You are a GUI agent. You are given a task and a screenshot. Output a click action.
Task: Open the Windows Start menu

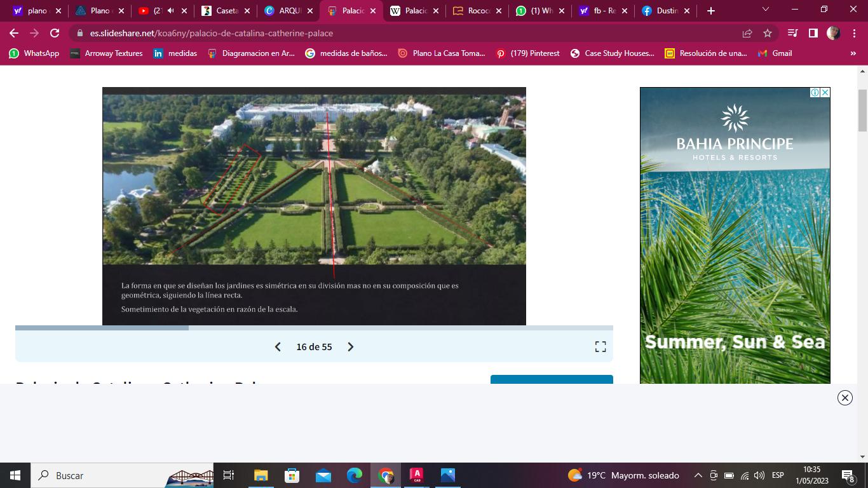[x=15, y=475]
